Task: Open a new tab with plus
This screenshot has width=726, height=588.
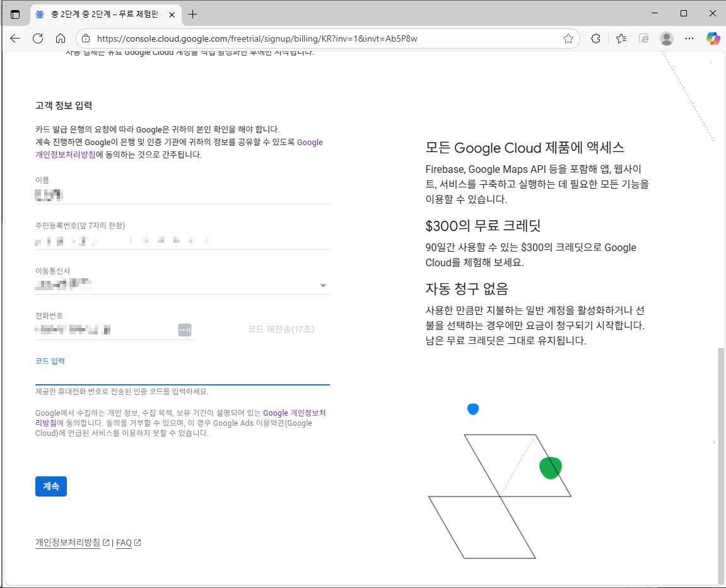Action: pos(192,15)
